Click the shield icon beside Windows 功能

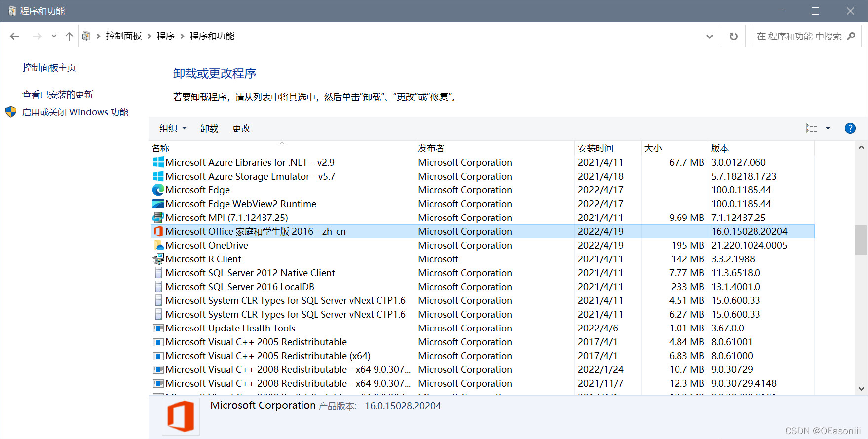11,112
